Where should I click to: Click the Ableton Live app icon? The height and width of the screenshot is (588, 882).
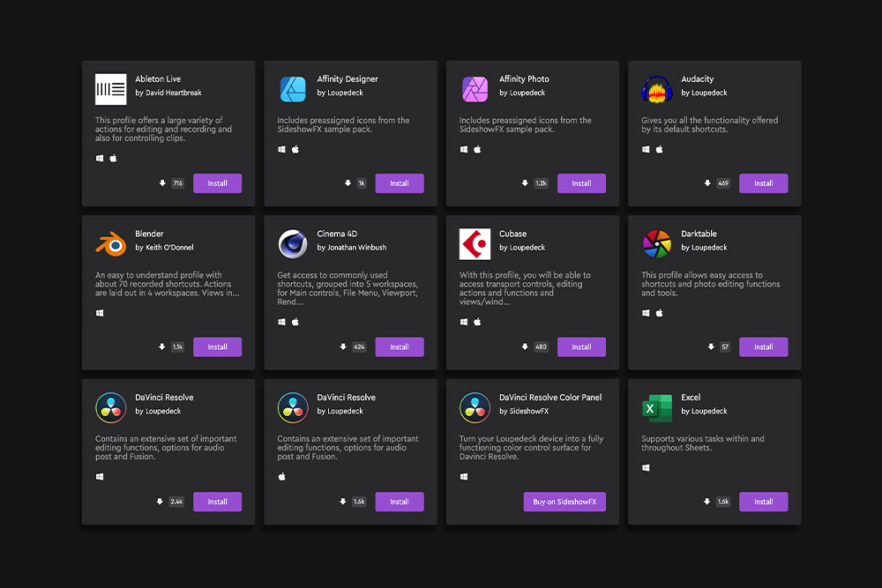pyautogui.click(x=111, y=89)
